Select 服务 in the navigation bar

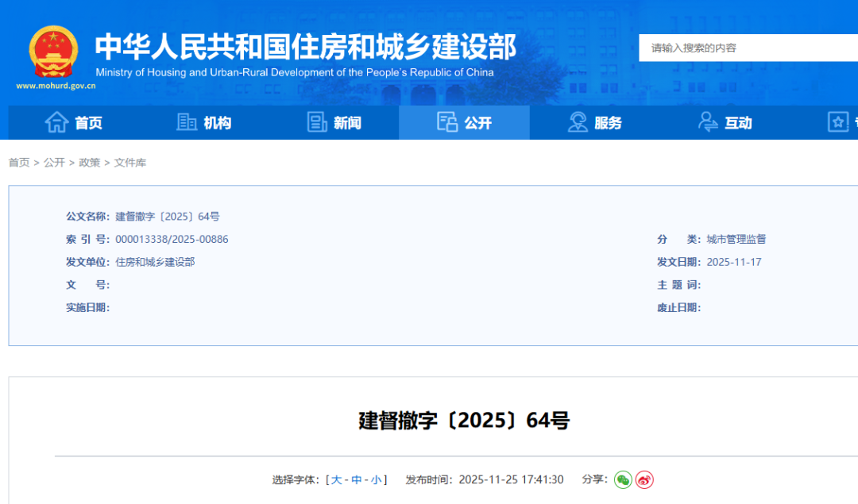pyautogui.click(x=608, y=123)
